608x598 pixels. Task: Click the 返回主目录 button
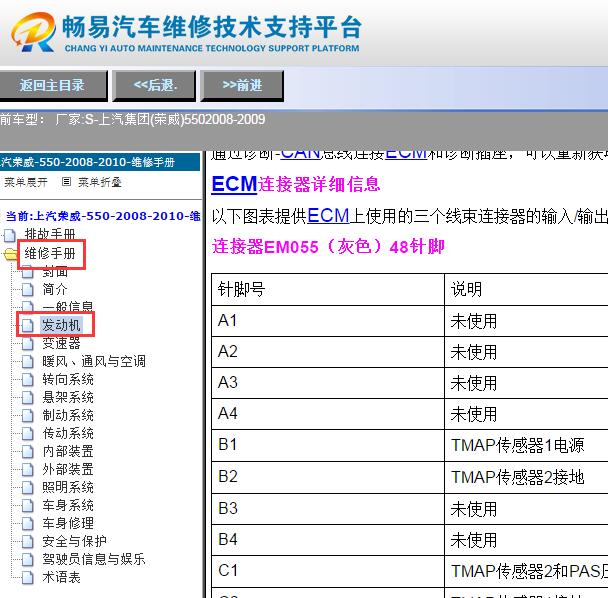click(53, 85)
